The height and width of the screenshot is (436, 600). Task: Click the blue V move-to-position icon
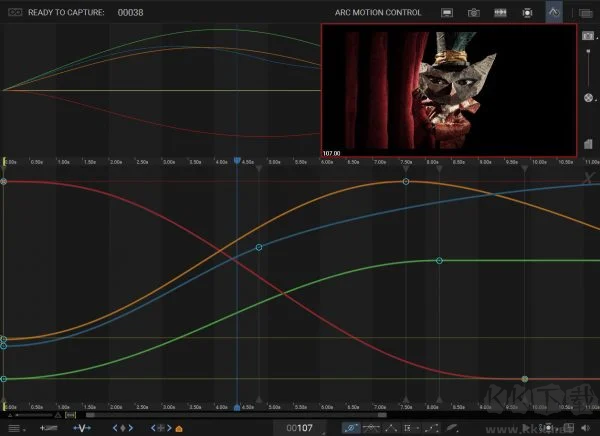click(x=82, y=428)
